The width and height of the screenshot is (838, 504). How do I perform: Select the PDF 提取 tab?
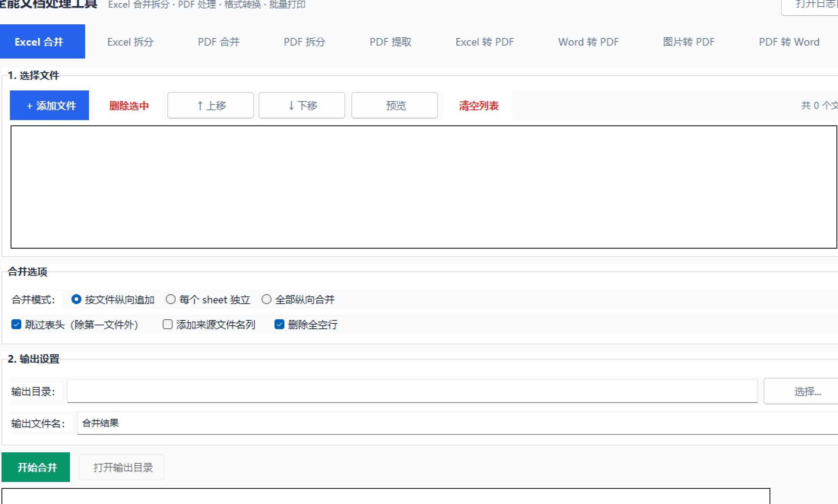tap(390, 41)
